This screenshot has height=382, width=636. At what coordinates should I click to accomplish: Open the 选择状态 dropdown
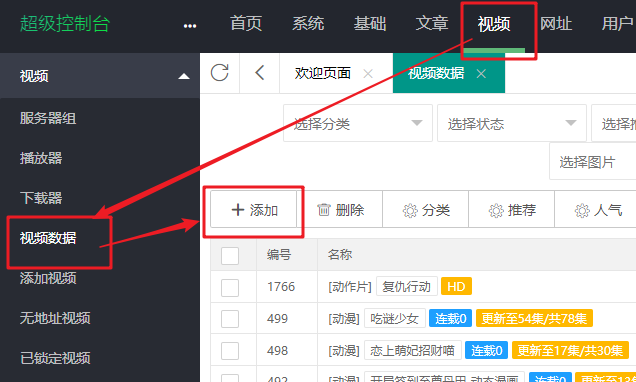(x=512, y=123)
